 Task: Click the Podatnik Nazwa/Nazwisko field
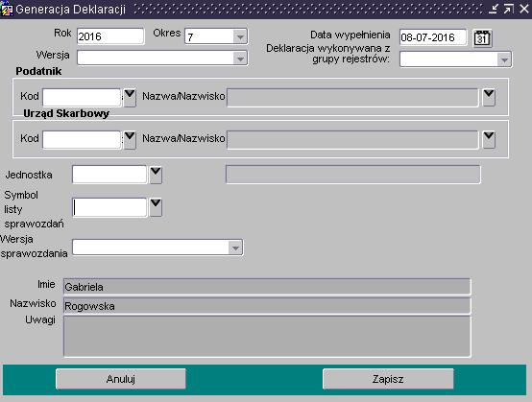point(352,98)
